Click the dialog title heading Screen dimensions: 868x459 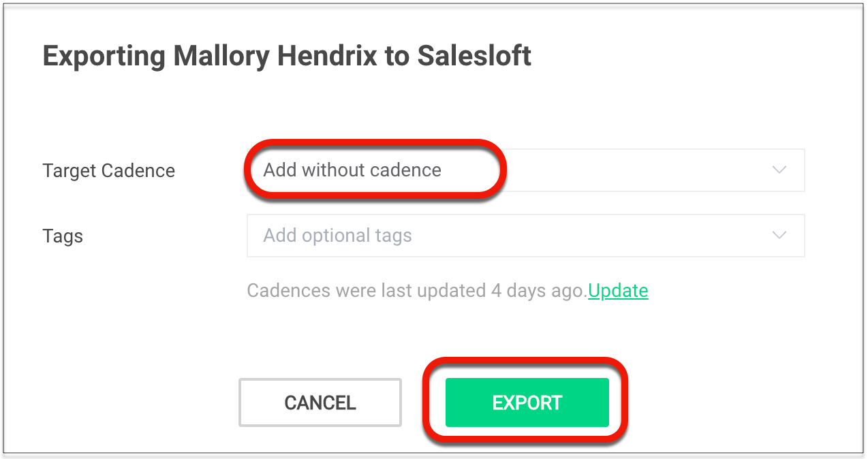pyautogui.click(x=287, y=56)
